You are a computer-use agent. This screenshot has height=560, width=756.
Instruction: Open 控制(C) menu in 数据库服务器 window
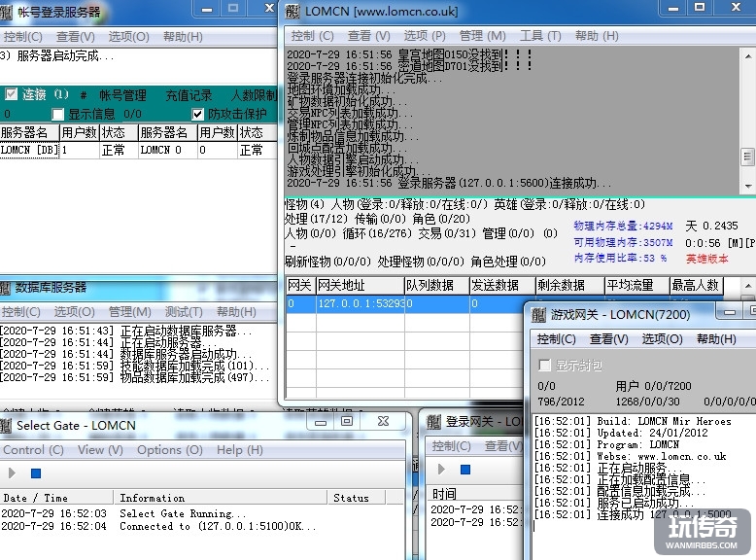tap(20, 312)
